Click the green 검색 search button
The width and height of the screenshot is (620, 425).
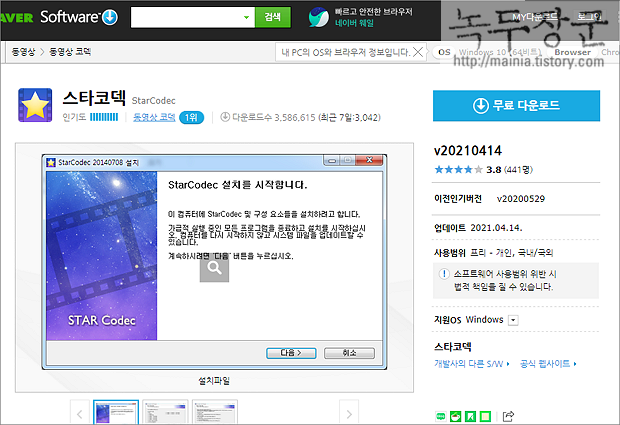pyautogui.click(x=273, y=17)
